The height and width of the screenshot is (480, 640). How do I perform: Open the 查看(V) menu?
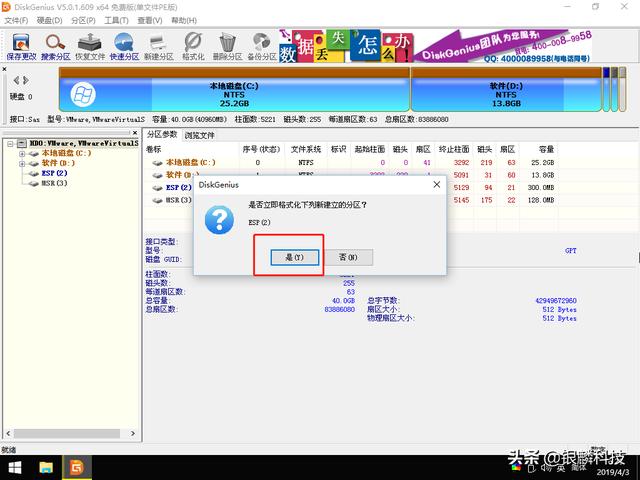tap(150, 20)
